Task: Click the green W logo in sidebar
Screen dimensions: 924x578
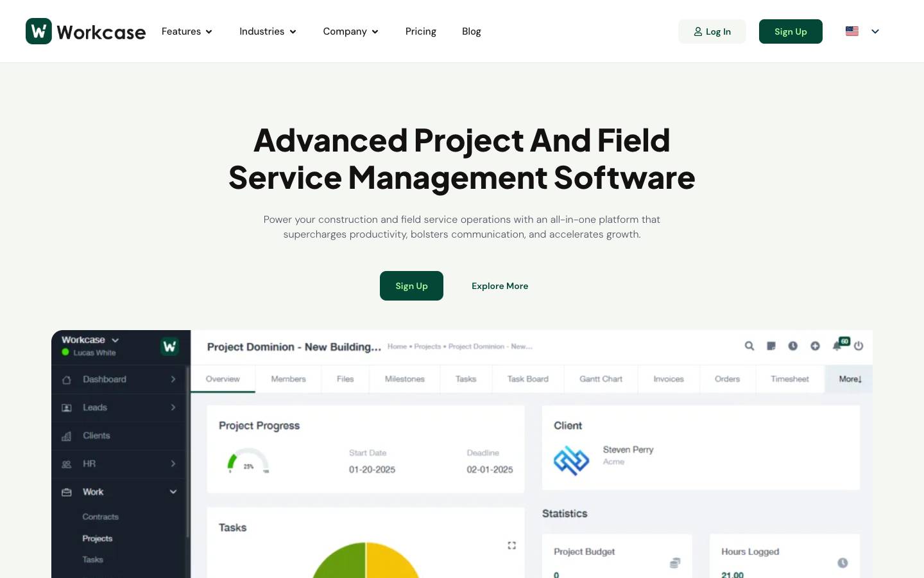Action: [x=169, y=347]
